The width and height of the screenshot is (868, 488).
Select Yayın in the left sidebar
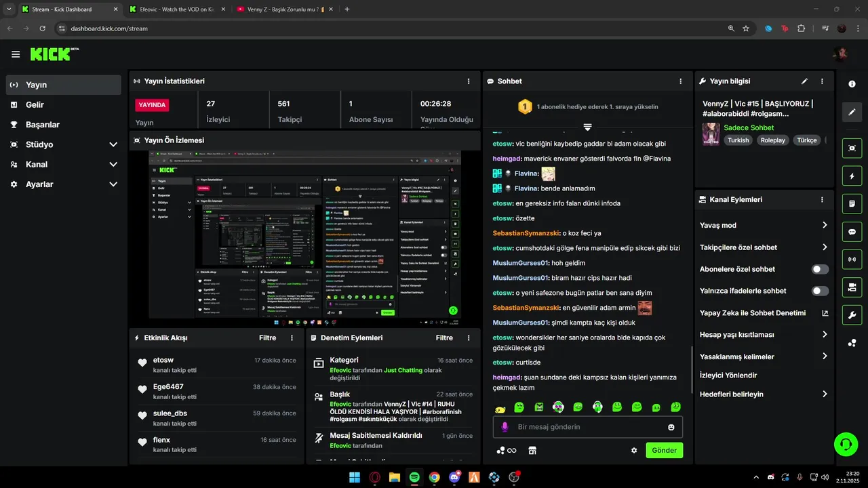click(x=64, y=85)
